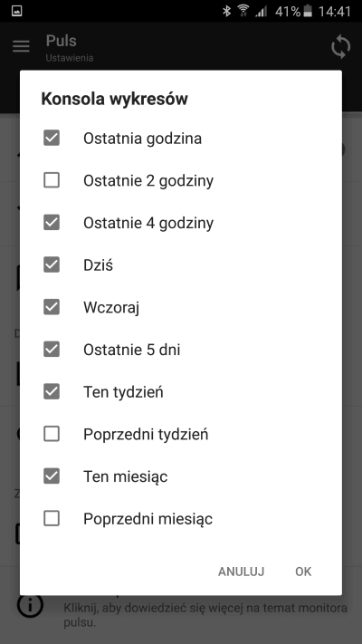362x644 pixels.
Task: Tap the Wi-Fi status bar icon
Action: pos(243,11)
